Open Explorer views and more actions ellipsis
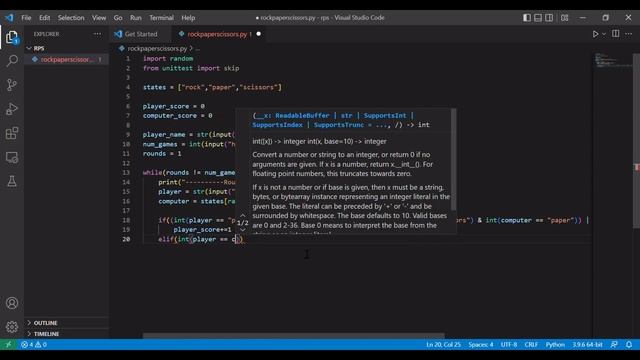Screen dimensions: 640x360 (x=97, y=34)
